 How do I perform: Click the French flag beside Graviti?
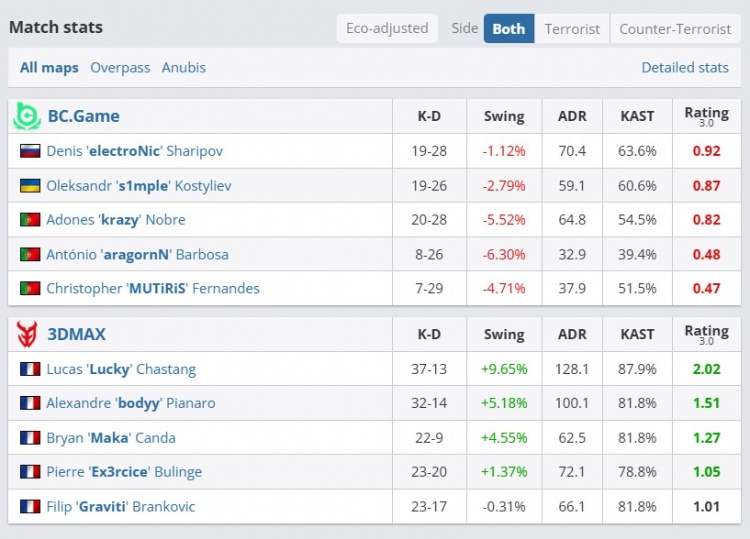[x=30, y=507]
